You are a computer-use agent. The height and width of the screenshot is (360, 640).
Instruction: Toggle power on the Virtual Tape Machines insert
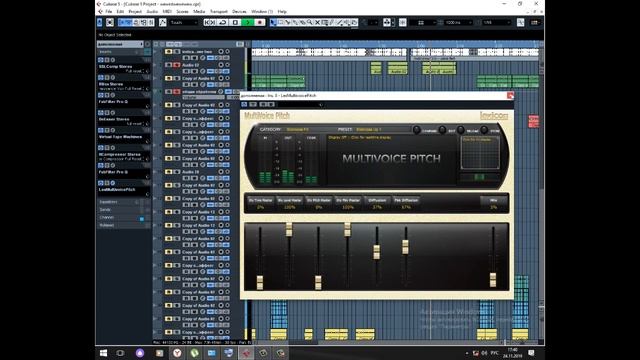101,130
